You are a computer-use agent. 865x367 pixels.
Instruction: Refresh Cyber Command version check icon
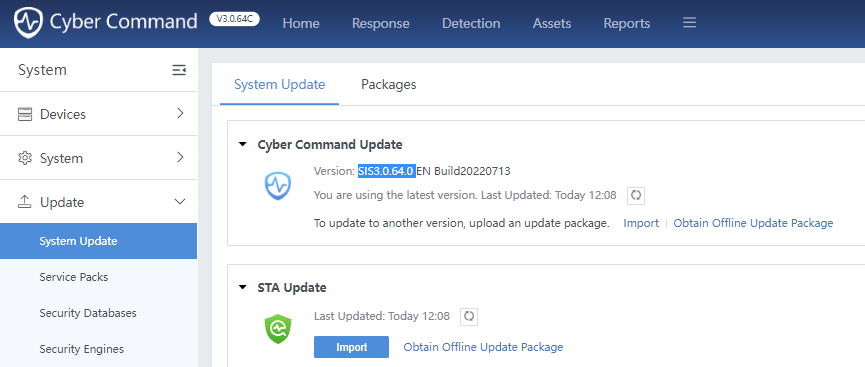coord(636,195)
